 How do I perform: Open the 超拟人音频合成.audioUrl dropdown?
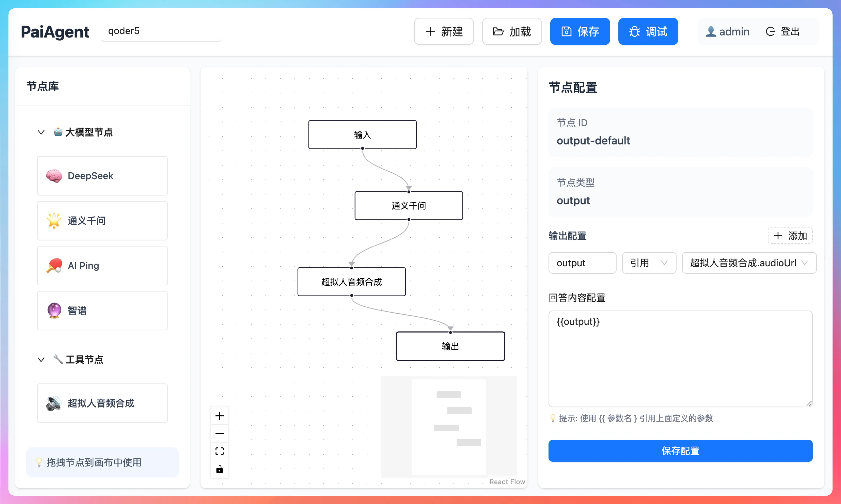pos(749,263)
